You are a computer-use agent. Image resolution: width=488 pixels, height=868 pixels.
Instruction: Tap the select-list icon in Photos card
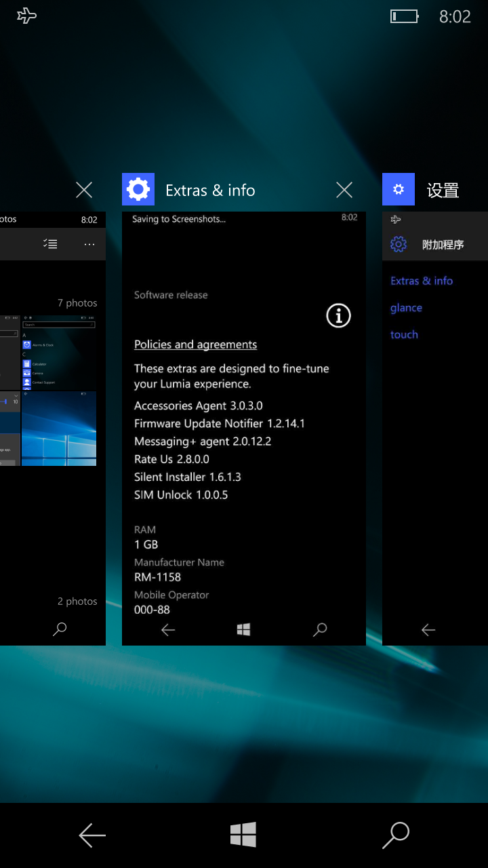(x=50, y=244)
